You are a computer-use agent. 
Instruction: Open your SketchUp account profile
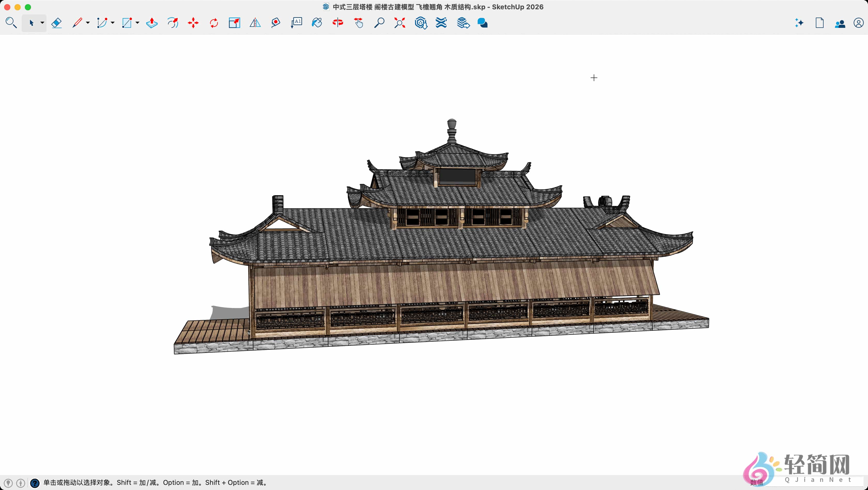pos(858,23)
